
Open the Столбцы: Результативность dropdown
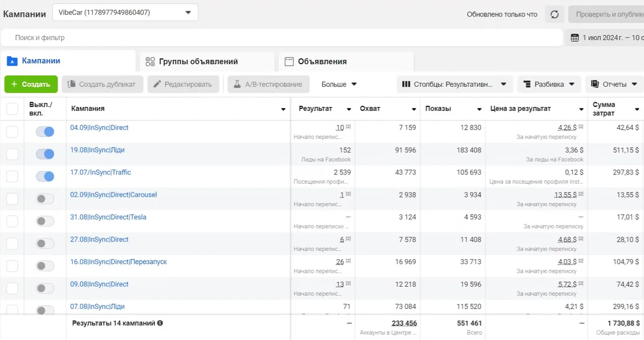[x=455, y=84]
